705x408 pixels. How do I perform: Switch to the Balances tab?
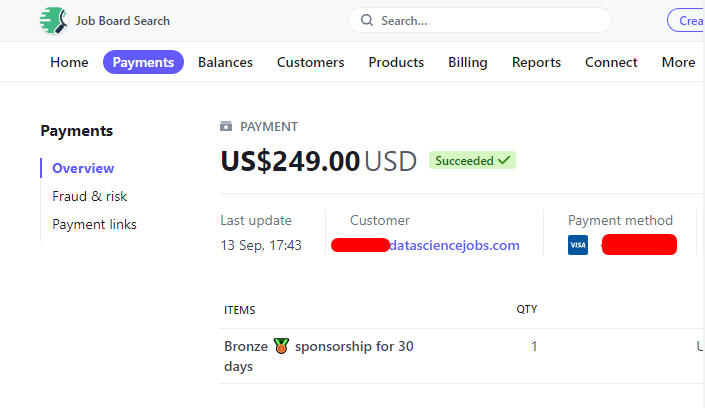click(225, 62)
